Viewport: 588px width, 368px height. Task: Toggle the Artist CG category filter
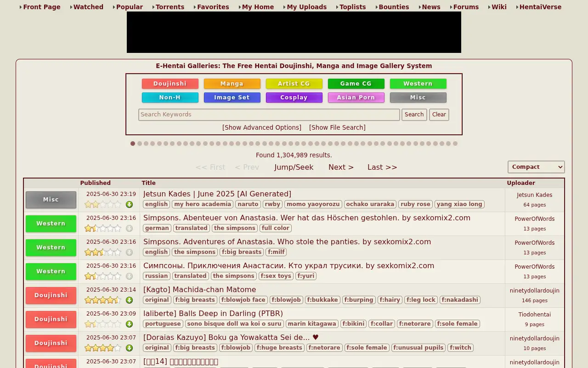294,84
